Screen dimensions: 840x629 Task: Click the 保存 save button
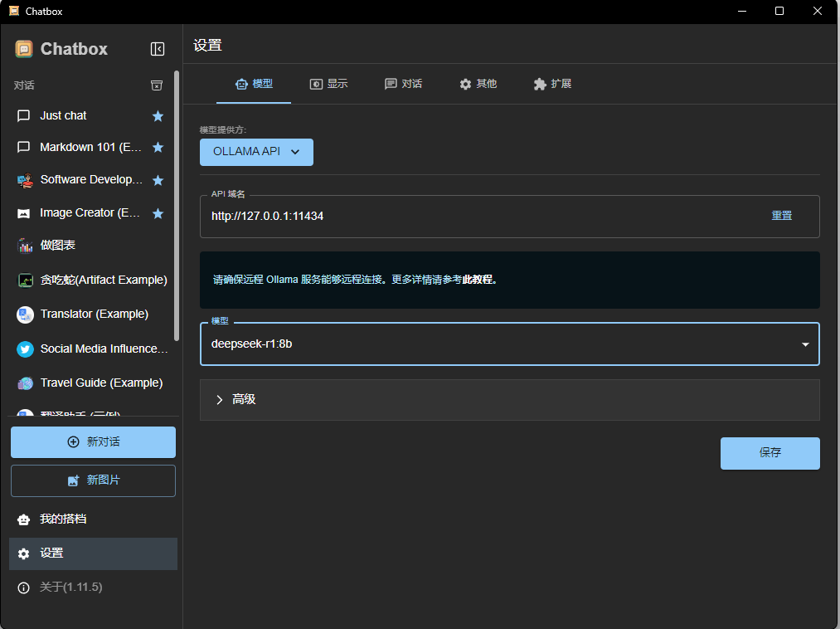770,453
